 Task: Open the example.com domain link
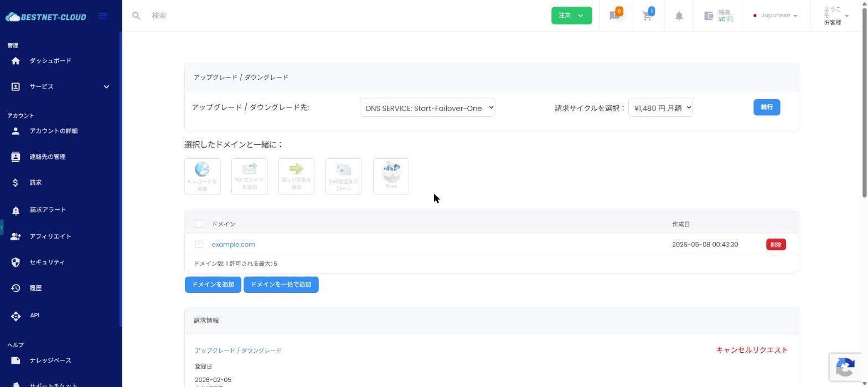pos(233,244)
